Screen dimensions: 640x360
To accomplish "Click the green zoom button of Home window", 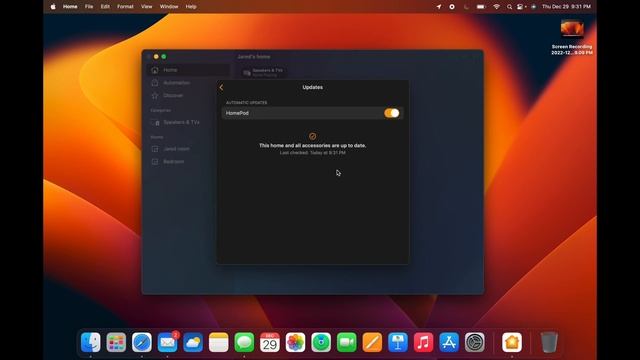I will click(164, 57).
